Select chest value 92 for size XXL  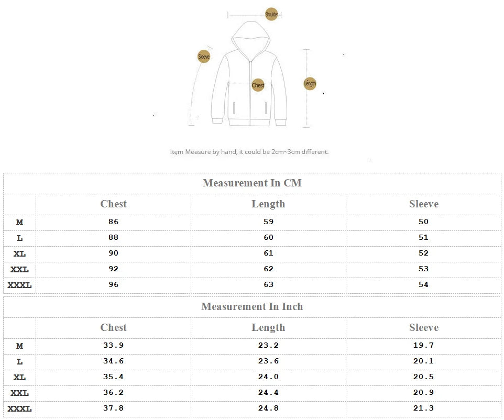[114, 269]
